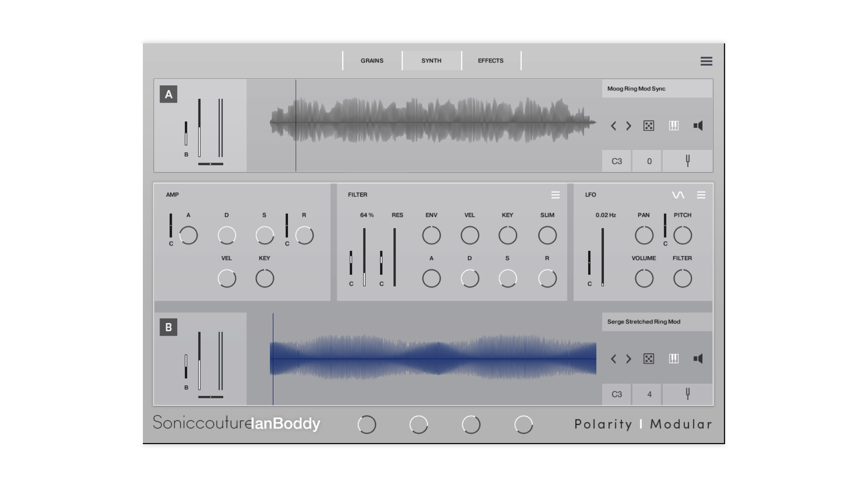Click the speaker icon on layer B

[698, 359]
